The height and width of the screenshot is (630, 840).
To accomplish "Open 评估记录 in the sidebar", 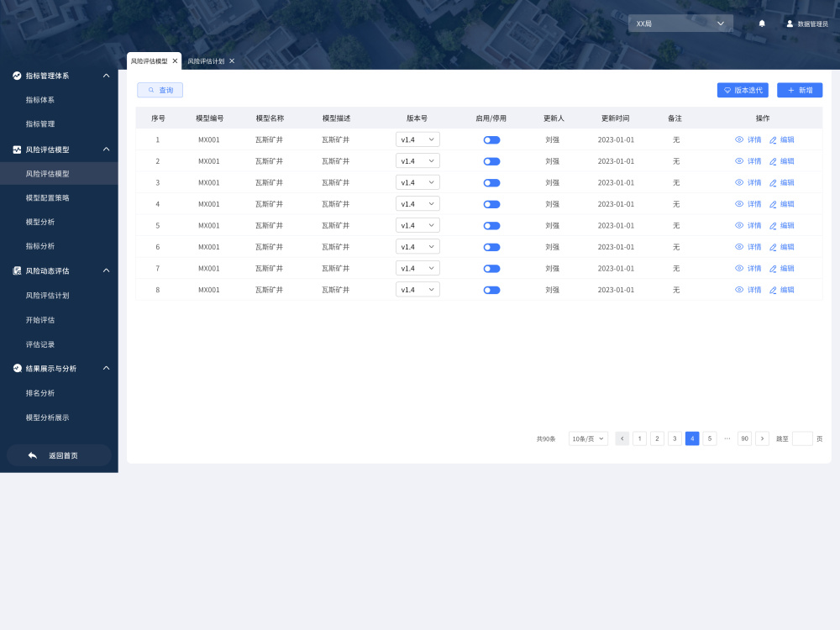I will click(x=40, y=344).
